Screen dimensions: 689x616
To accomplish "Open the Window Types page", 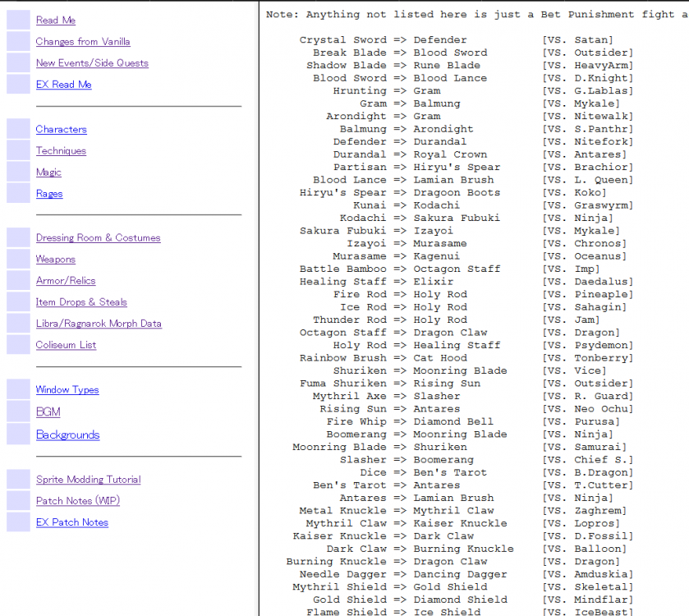I will pyautogui.click(x=67, y=390).
